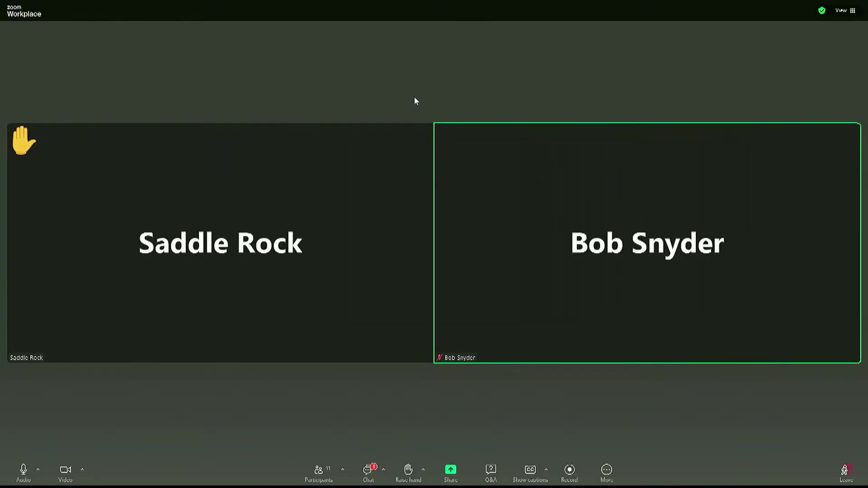Click the Bob Snyder muted microphone indicator
Image resolution: width=868 pixels, height=488 pixels.
point(439,357)
